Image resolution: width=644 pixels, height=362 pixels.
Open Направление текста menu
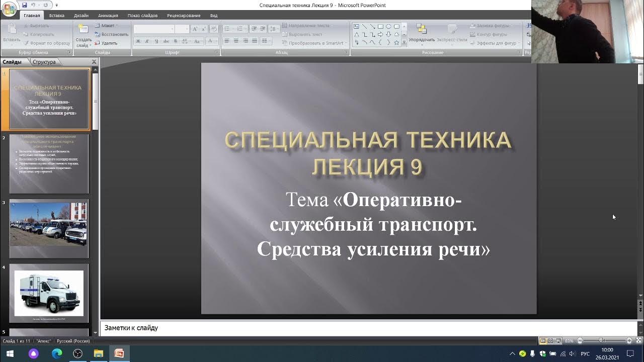(307, 26)
